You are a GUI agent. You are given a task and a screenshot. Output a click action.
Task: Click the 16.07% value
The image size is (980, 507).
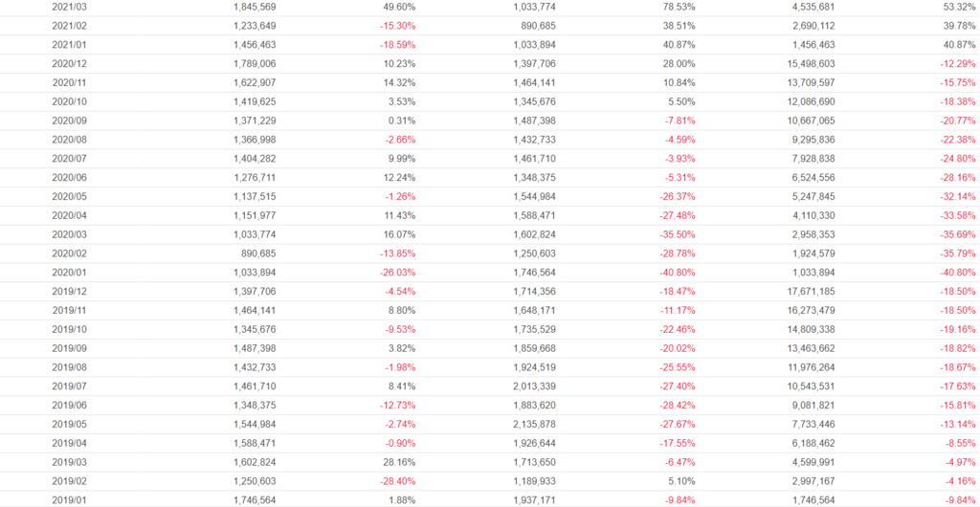(399, 234)
